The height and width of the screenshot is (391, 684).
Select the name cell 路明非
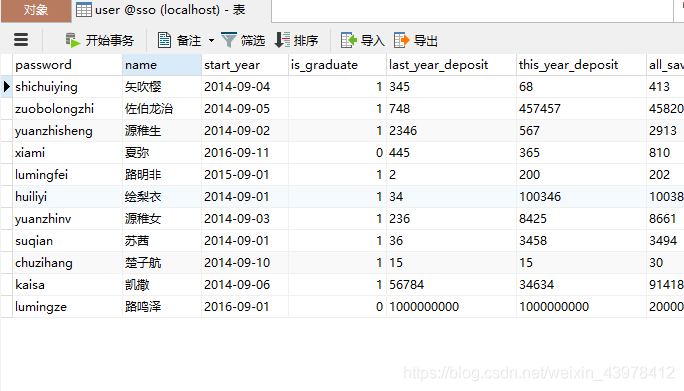pyautogui.click(x=162, y=175)
